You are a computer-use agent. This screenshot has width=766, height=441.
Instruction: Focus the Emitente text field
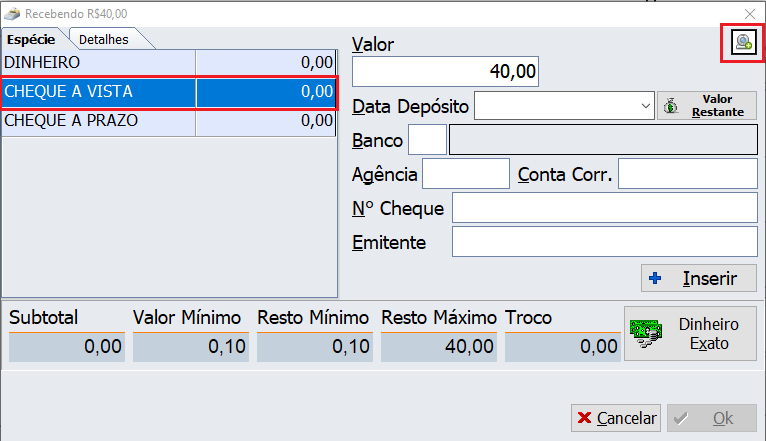point(604,242)
